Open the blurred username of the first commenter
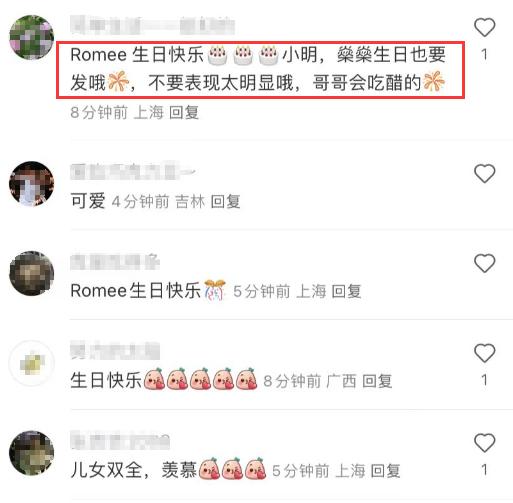The image size is (513, 503). click(x=153, y=26)
